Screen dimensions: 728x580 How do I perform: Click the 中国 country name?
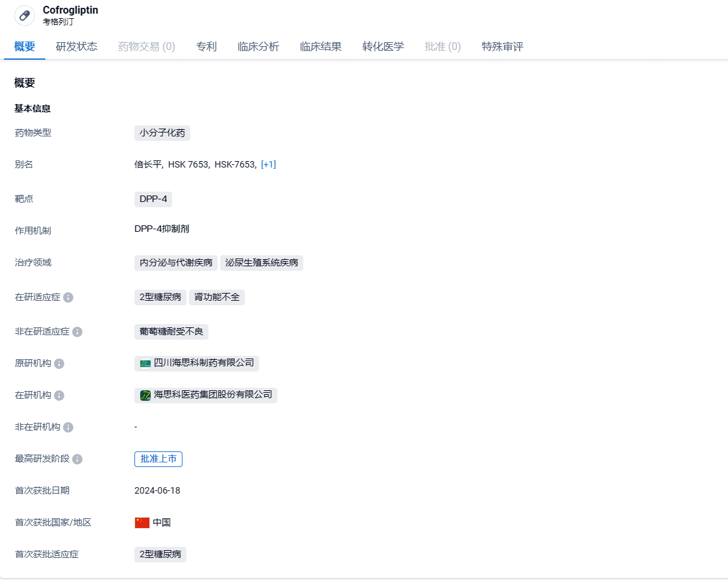click(x=162, y=522)
